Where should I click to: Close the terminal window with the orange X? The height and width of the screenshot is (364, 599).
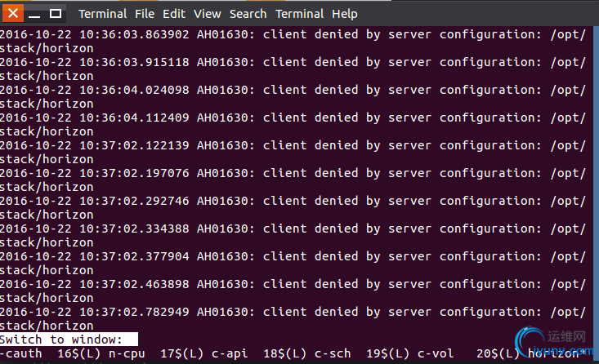coord(11,13)
